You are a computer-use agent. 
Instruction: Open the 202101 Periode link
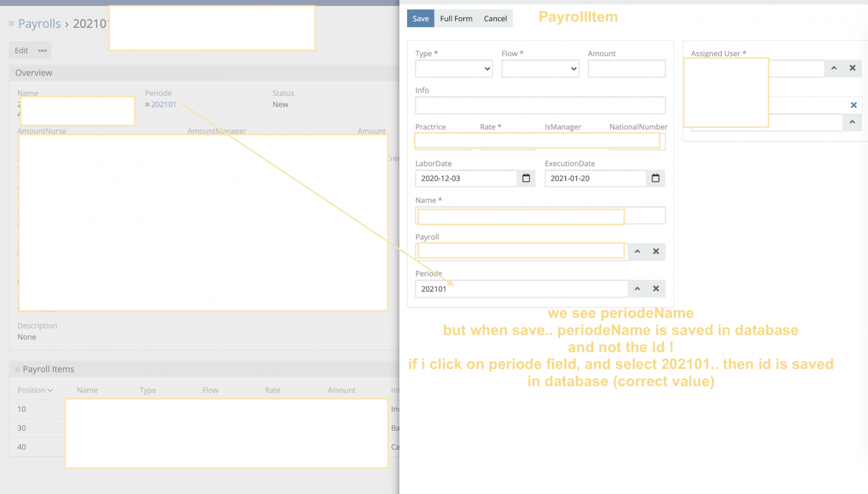164,105
